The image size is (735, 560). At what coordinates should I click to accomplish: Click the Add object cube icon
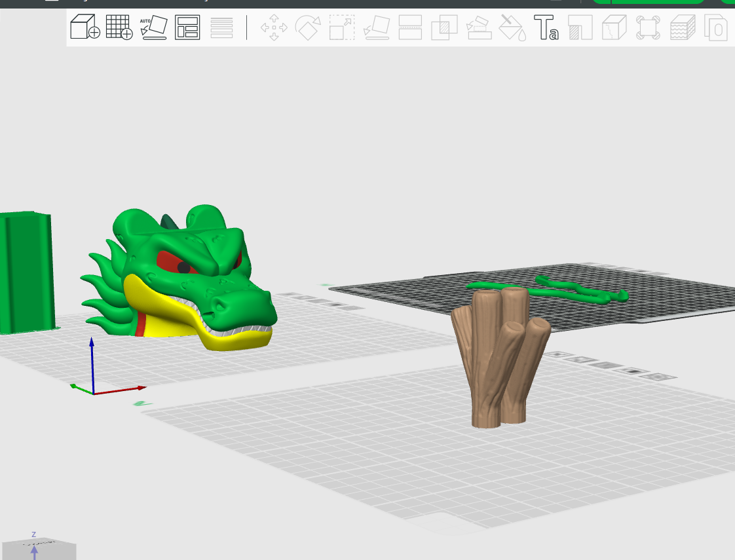(85, 27)
